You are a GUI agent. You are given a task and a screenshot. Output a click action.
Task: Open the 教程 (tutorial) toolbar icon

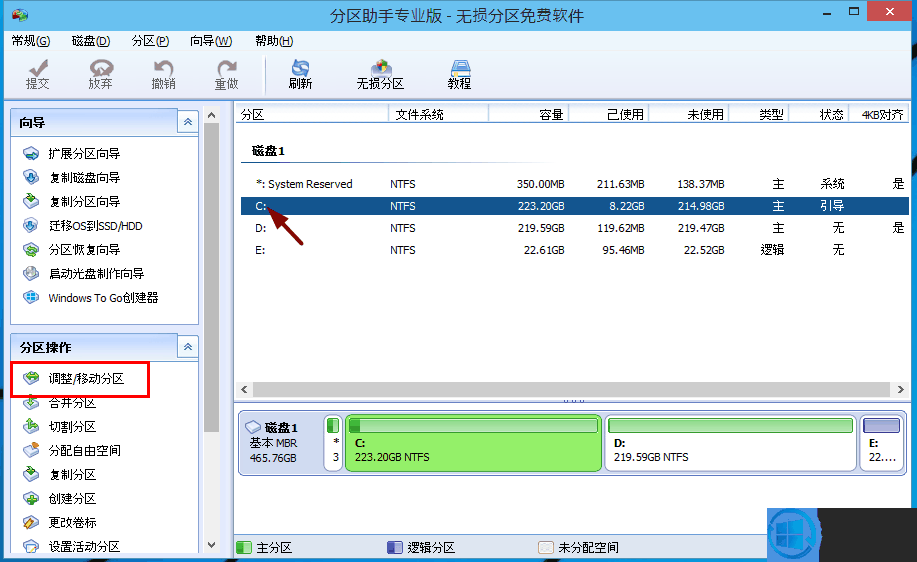click(x=459, y=74)
